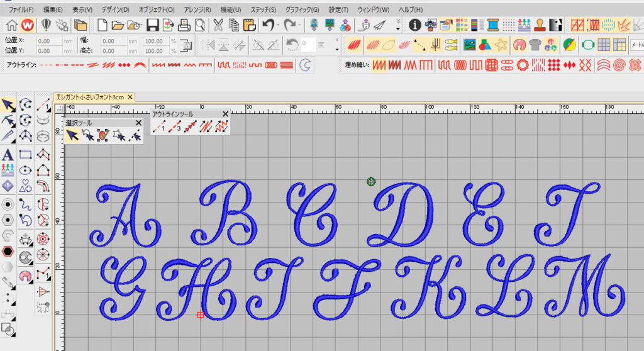This screenshot has width=644, height=351.
Task: Open the ステッチ(S) menu
Action: point(262,10)
